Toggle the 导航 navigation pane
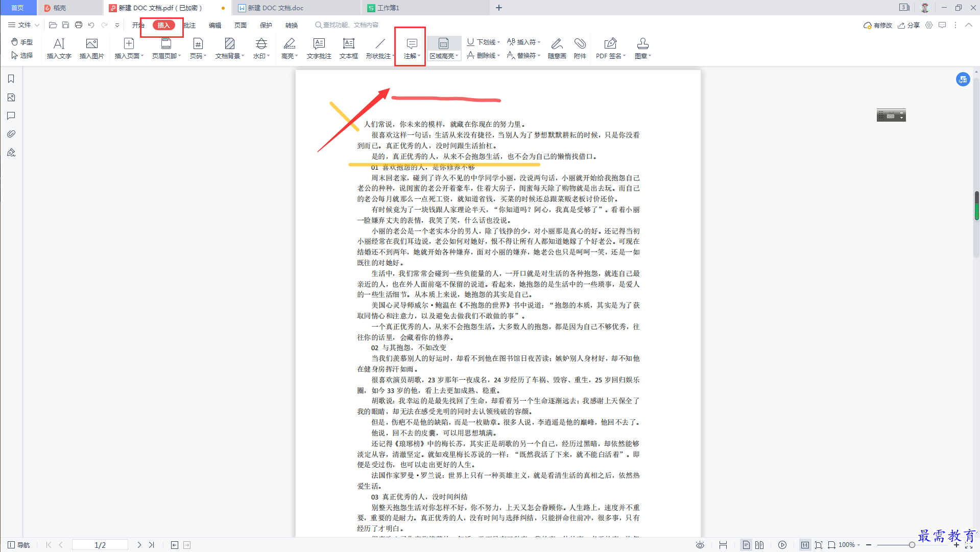 tap(19, 545)
